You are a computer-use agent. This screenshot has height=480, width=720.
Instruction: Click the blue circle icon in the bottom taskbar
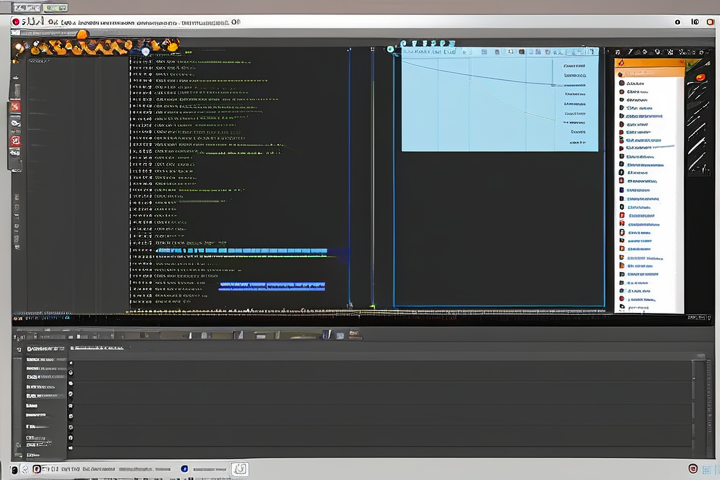click(184, 468)
